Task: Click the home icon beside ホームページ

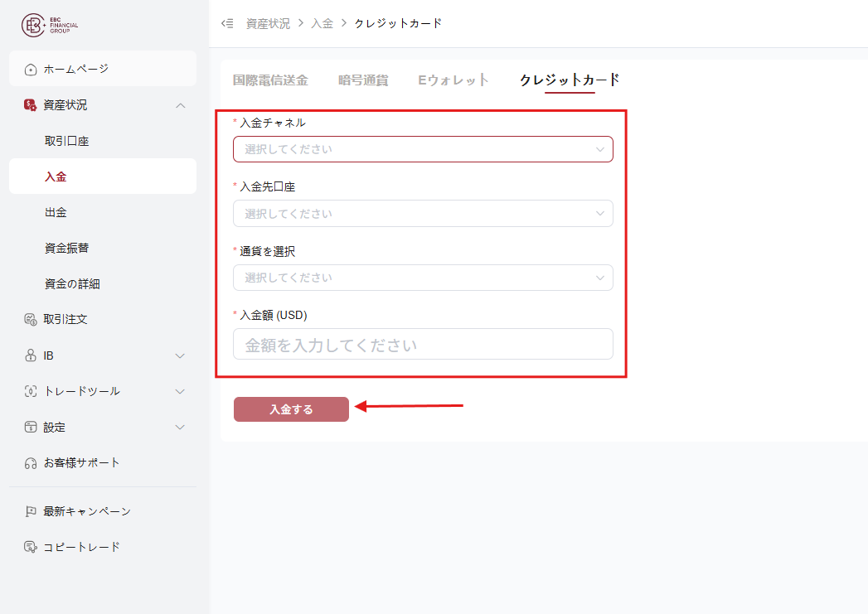Action: tap(31, 70)
